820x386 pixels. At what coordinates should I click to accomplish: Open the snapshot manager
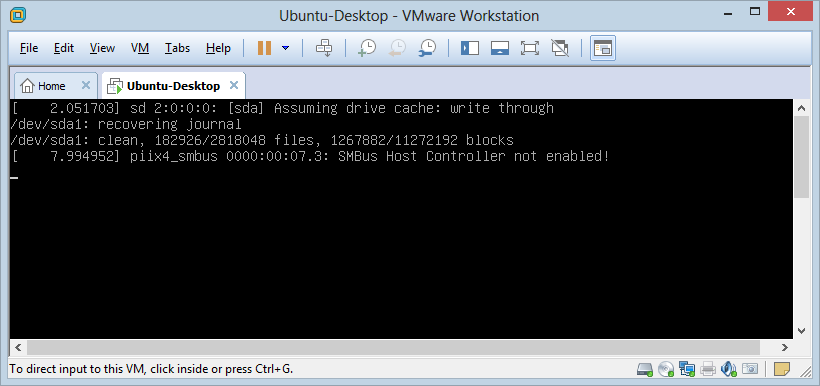tap(427, 48)
